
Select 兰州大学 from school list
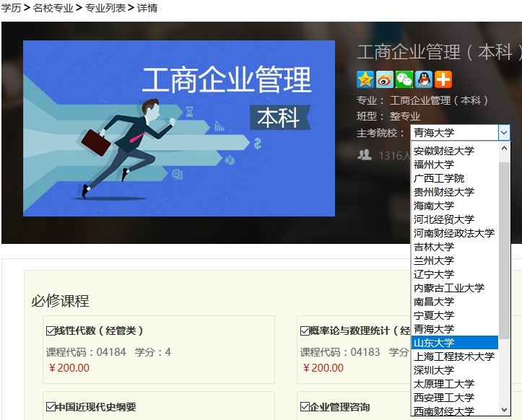pyautogui.click(x=455, y=261)
